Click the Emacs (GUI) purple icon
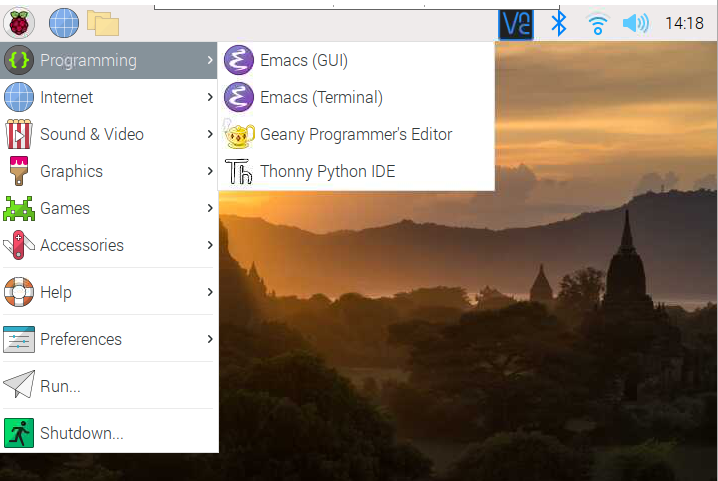This screenshot has width=718, height=481. pyautogui.click(x=239, y=60)
